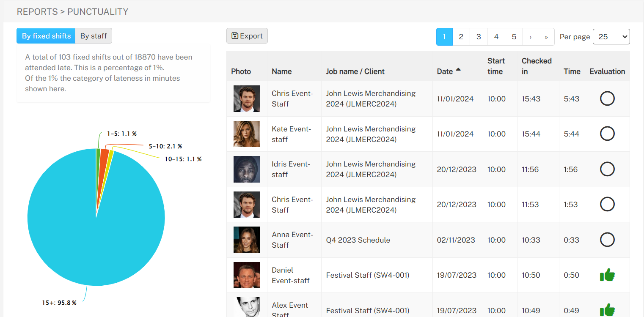This screenshot has height=317, width=644.
Task: Toggle evaluation circle for Anna Event-Staff
Action: point(607,240)
